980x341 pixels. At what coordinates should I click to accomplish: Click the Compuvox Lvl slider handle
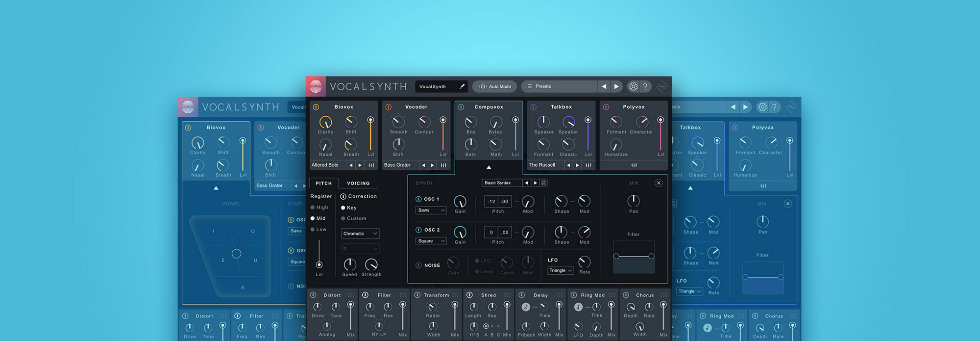(515, 120)
